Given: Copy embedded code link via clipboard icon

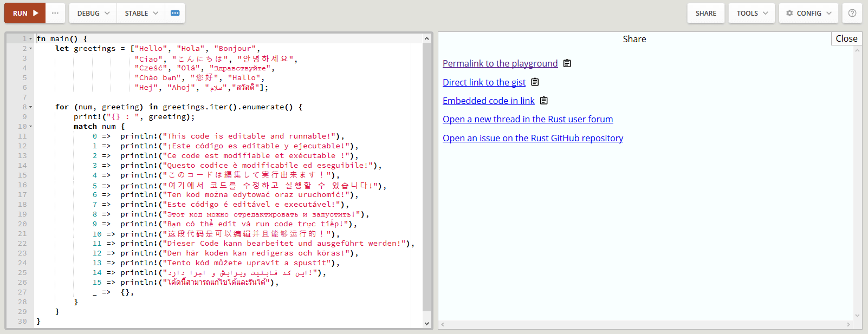Looking at the screenshot, I should point(544,101).
